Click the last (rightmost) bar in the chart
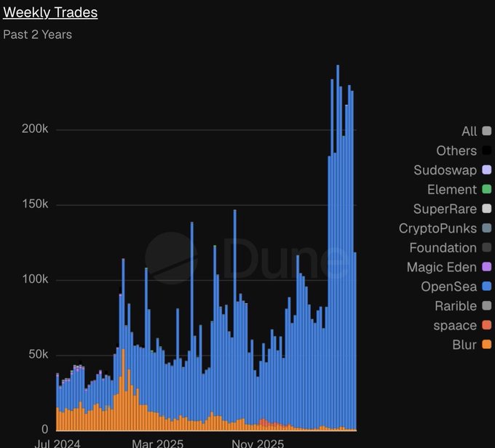The height and width of the screenshot is (448, 495). pyautogui.click(x=355, y=341)
